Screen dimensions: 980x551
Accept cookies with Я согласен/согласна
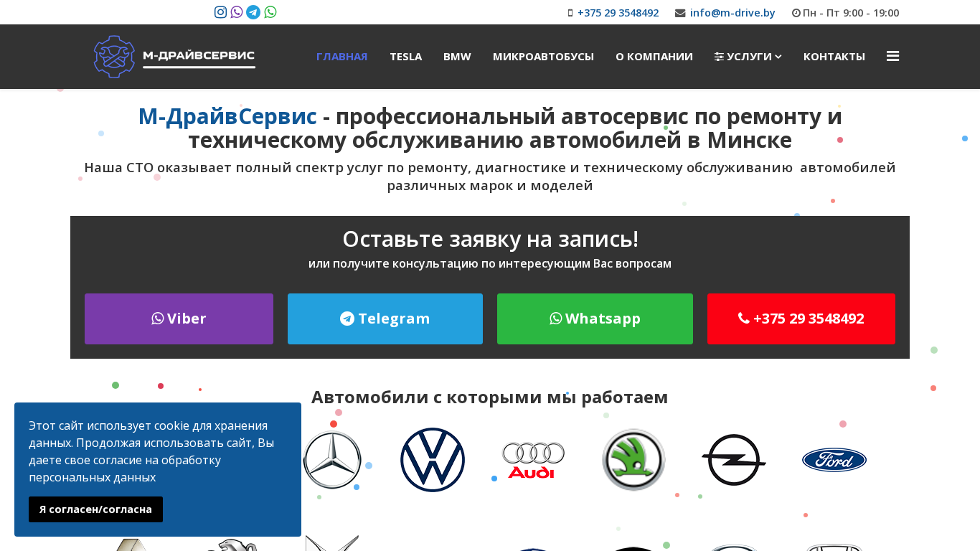coord(95,509)
